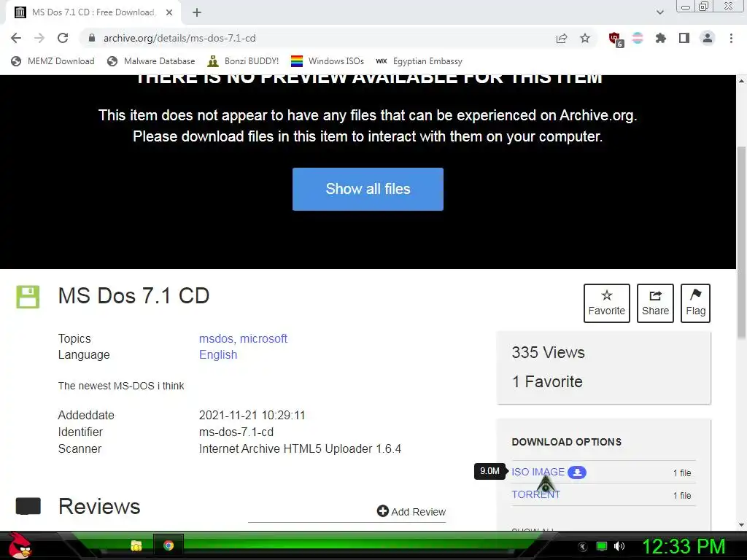
Task: Open the Chrome three-dot menu
Action: (x=731, y=38)
